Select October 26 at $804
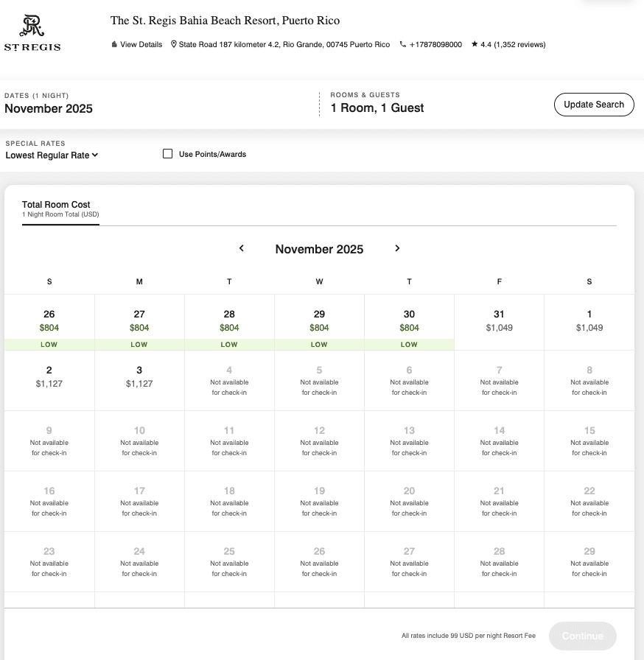Image resolution: width=644 pixels, height=660 pixels. point(49,321)
